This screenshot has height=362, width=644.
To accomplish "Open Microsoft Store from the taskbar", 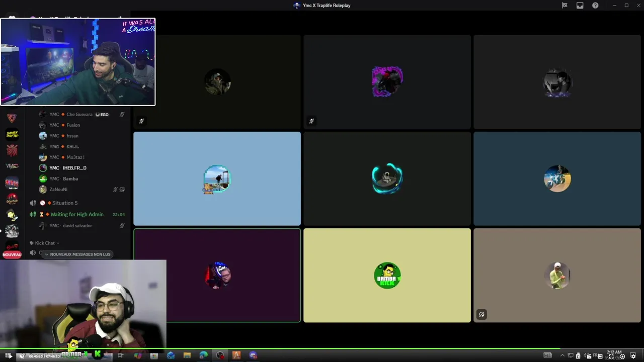I will [x=154, y=356].
